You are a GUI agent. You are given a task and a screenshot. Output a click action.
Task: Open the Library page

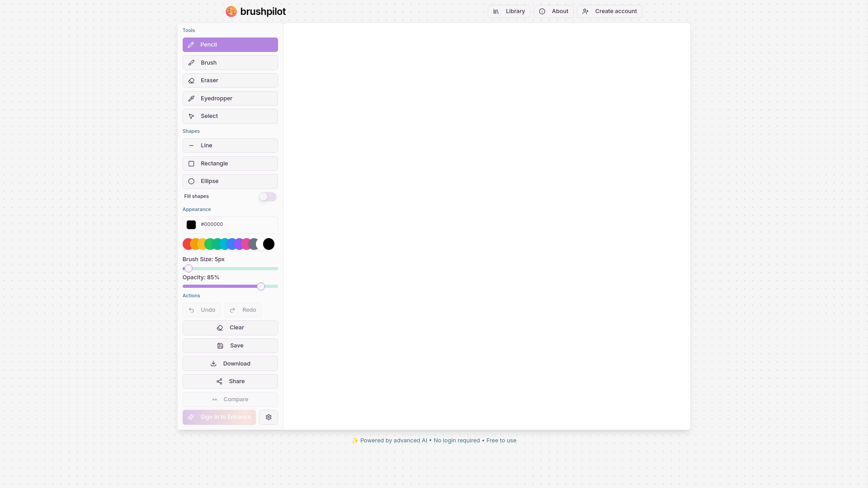pyautogui.click(x=509, y=11)
